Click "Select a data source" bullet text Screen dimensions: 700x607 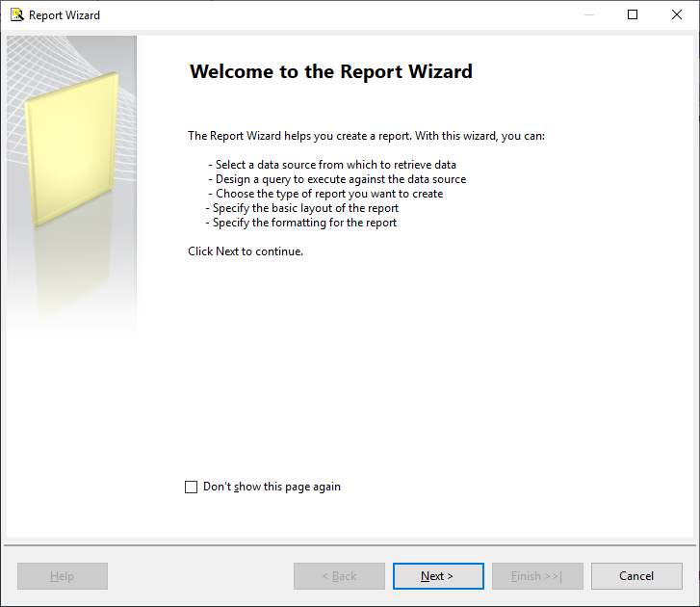331,165
